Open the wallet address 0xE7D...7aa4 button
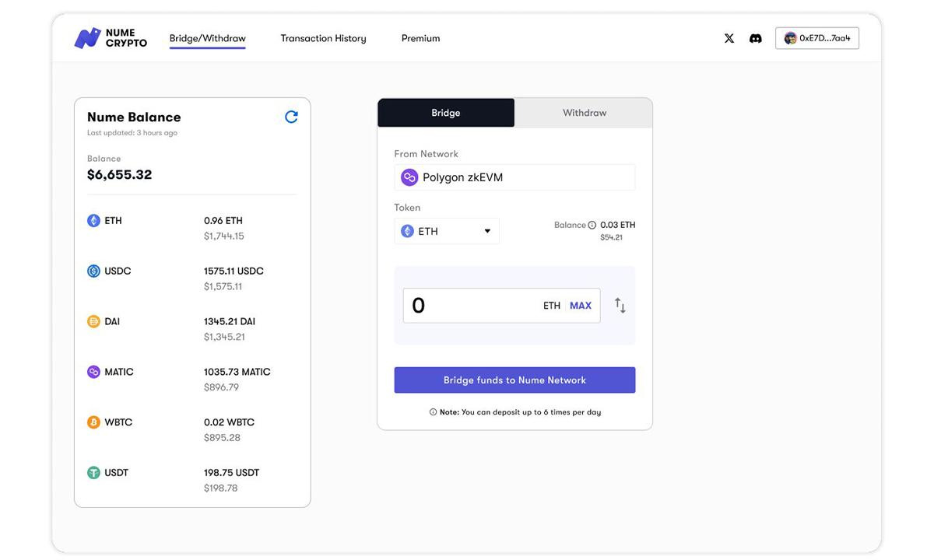 click(x=817, y=38)
